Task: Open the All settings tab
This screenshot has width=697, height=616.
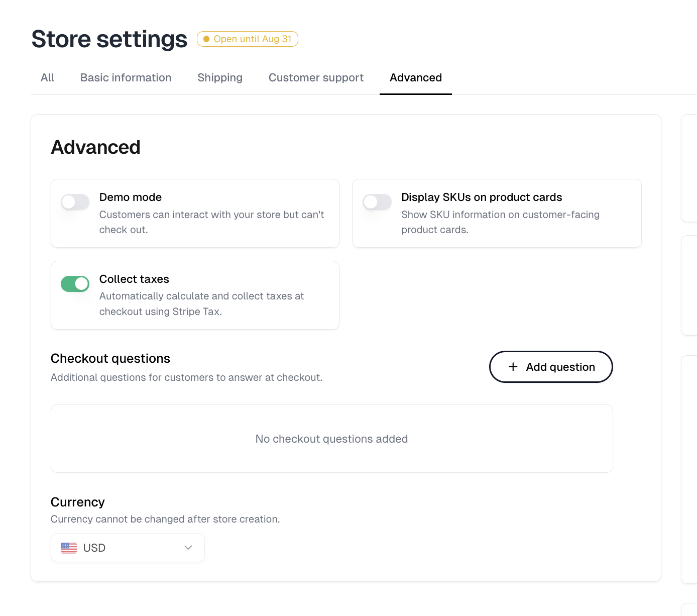Action: point(48,78)
